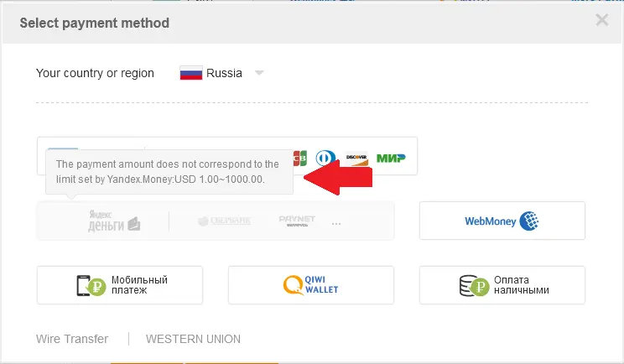
Task: Choose Оплата наличными cash payment
Action: point(502,285)
